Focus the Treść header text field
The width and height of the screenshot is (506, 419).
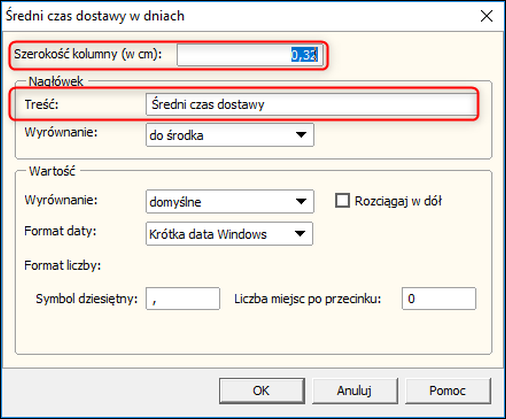coord(311,105)
